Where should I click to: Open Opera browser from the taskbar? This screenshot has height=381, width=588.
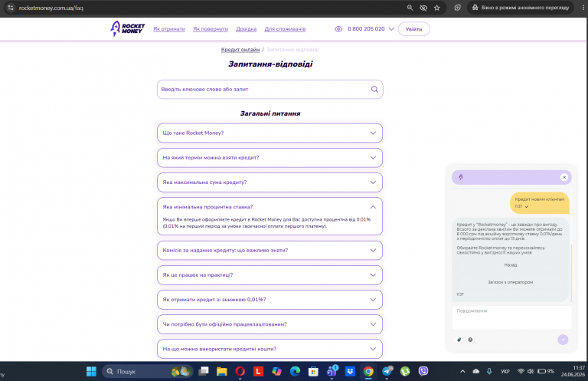(240, 371)
